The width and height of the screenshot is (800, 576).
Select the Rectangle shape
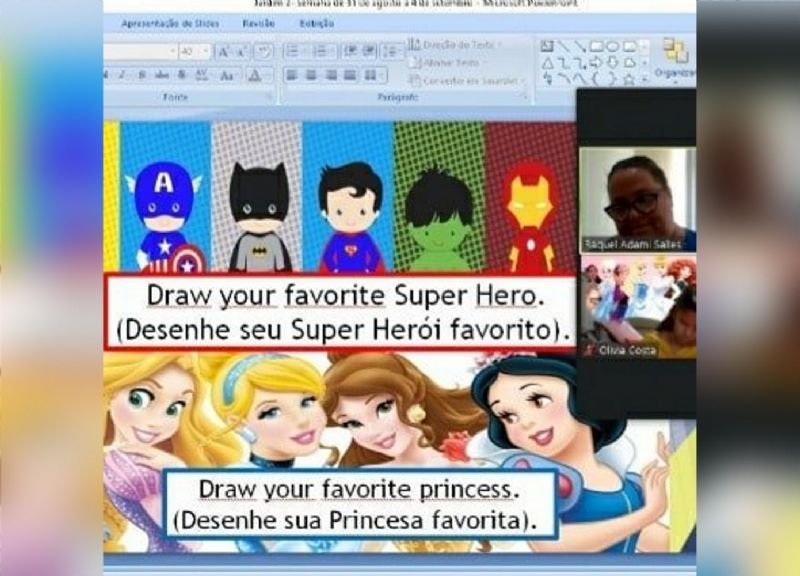[x=596, y=46]
